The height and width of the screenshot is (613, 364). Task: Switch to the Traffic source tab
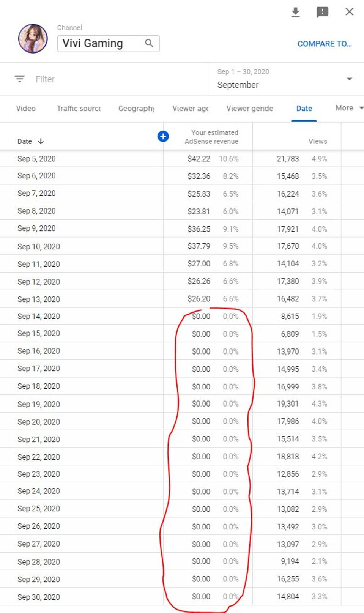[x=79, y=109]
